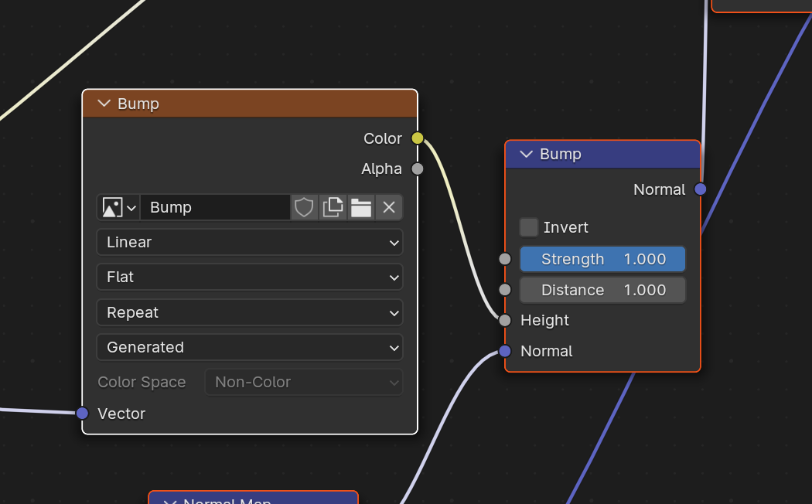Click the Strength value slider
The image size is (812, 504).
[x=602, y=259]
